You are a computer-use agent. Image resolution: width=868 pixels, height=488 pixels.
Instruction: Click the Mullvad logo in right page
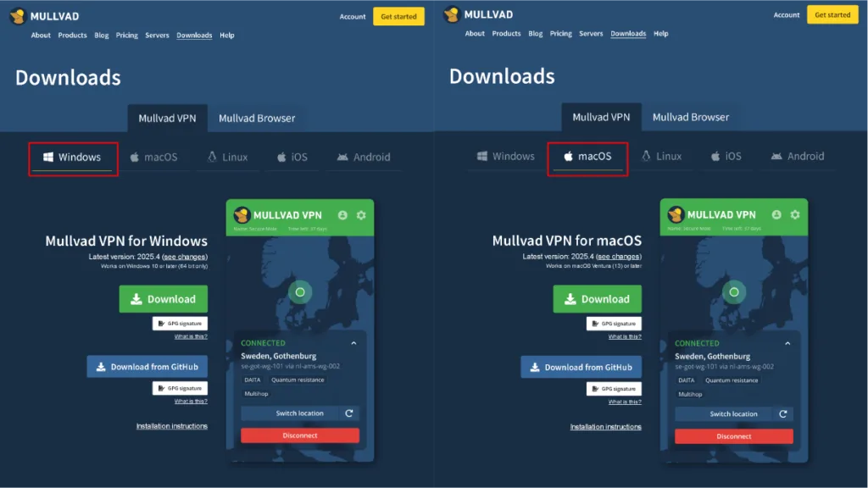[478, 14]
